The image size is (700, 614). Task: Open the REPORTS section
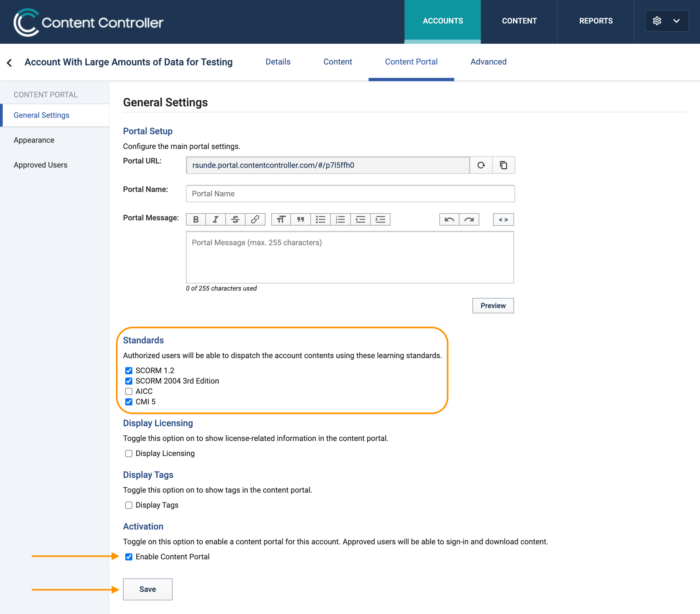click(x=596, y=21)
